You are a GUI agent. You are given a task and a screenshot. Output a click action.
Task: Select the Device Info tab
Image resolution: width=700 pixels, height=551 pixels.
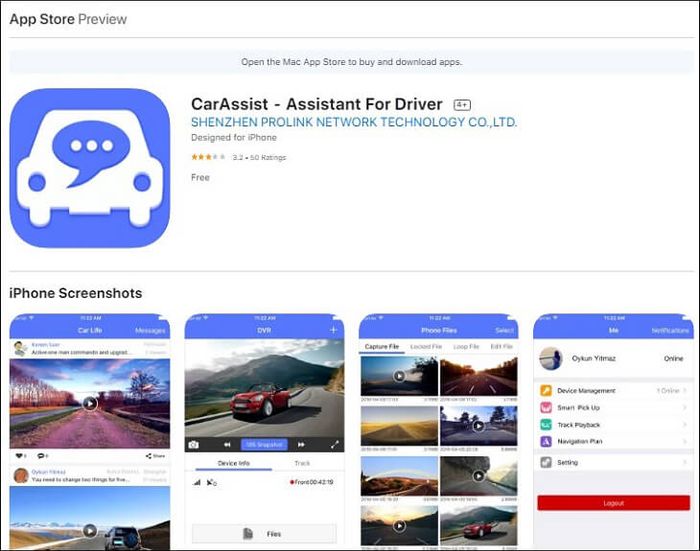coord(232,463)
